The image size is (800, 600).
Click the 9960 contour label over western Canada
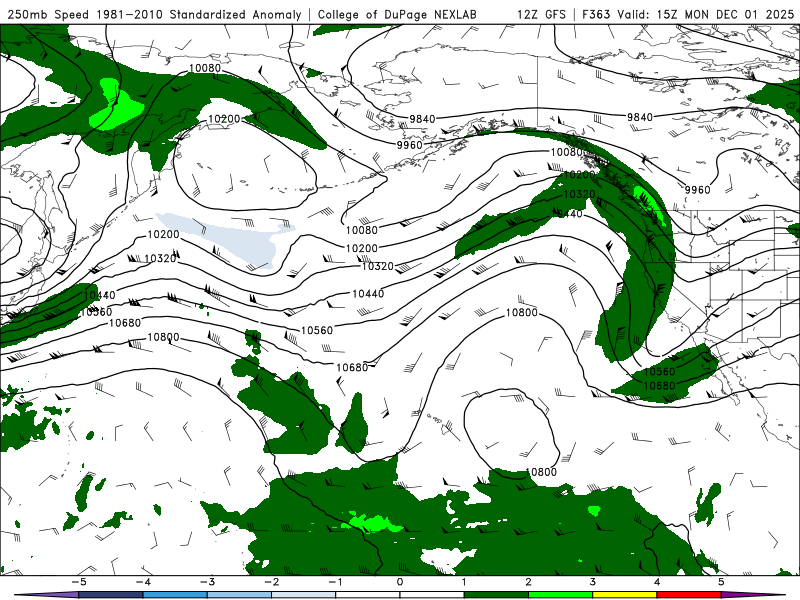(x=697, y=189)
